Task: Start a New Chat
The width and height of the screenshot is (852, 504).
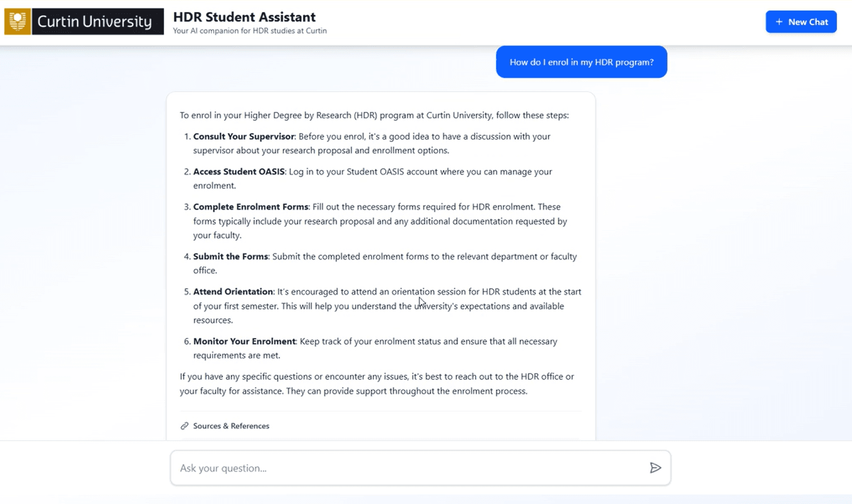Action: (801, 22)
